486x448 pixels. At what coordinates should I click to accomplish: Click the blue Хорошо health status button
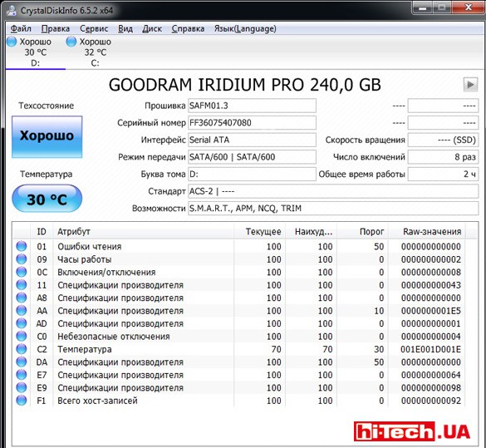click(x=47, y=136)
